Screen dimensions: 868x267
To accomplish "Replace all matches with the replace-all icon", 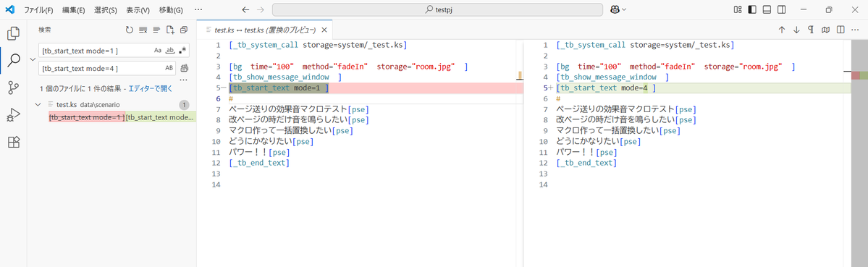I will (185, 68).
